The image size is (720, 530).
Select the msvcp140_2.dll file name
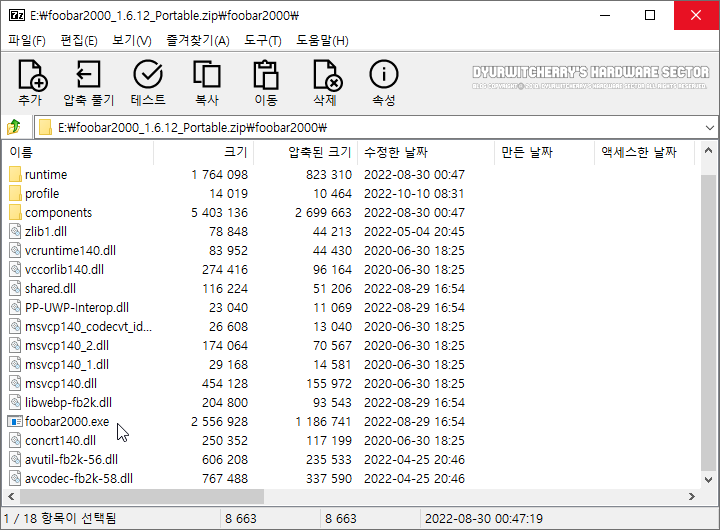click(67, 345)
